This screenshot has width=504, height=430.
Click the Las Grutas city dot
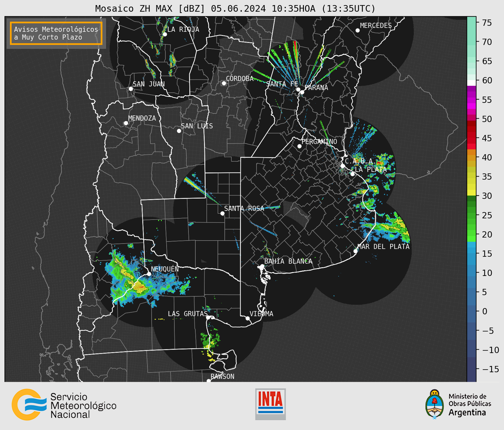coord(208,318)
